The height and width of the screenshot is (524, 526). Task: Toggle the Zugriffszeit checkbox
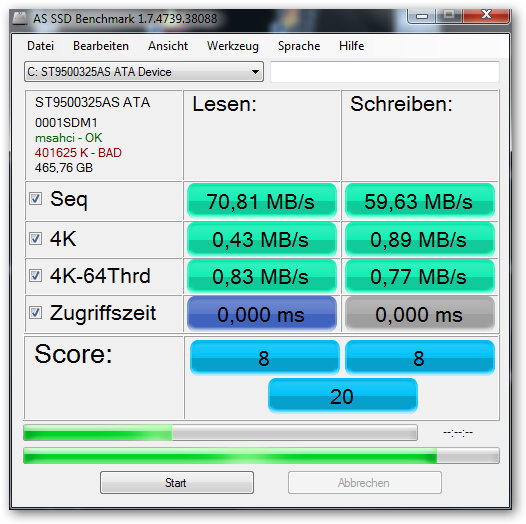click(x=35, y=312)
